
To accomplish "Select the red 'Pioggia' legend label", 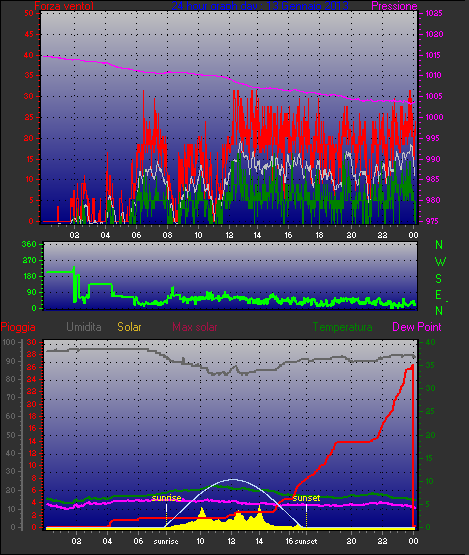I will pyautogui.click(x=18, y=327).
